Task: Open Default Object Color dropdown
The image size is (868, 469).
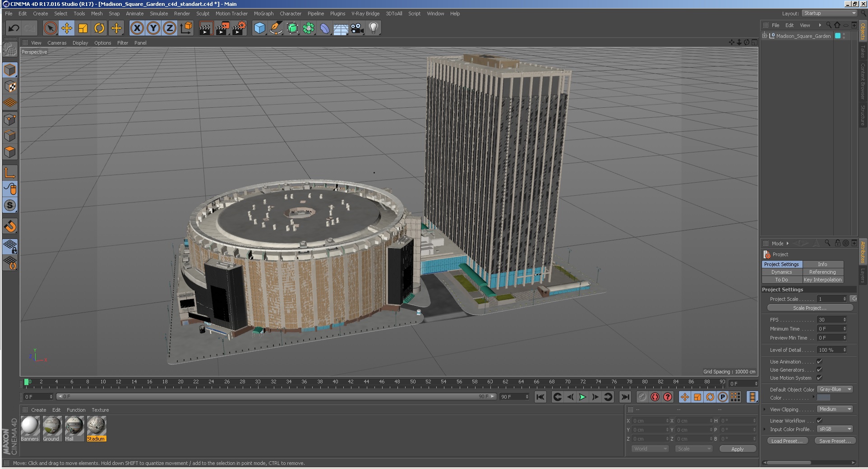Action: [836, 389]
